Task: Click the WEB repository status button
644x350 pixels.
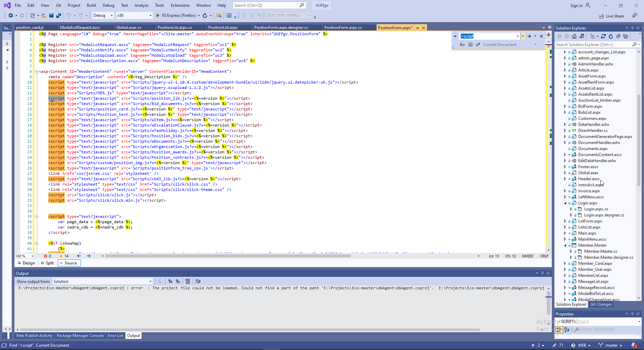Action: (x=581, y=345)
